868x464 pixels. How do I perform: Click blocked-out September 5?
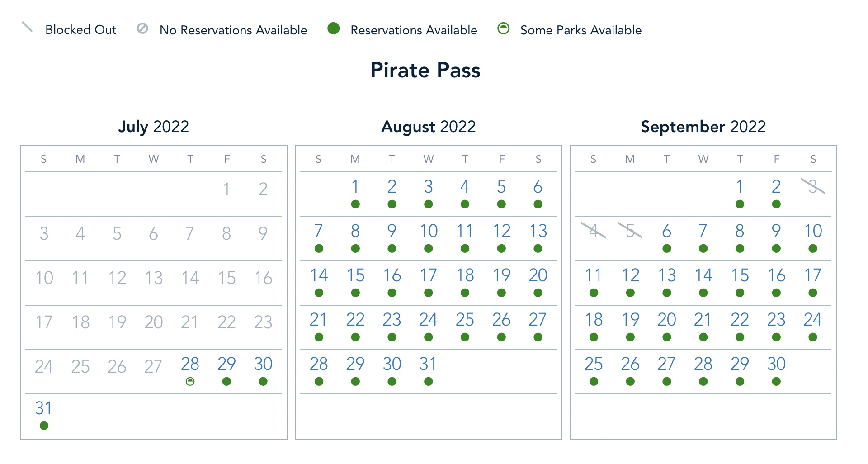[x=630, y=231]
